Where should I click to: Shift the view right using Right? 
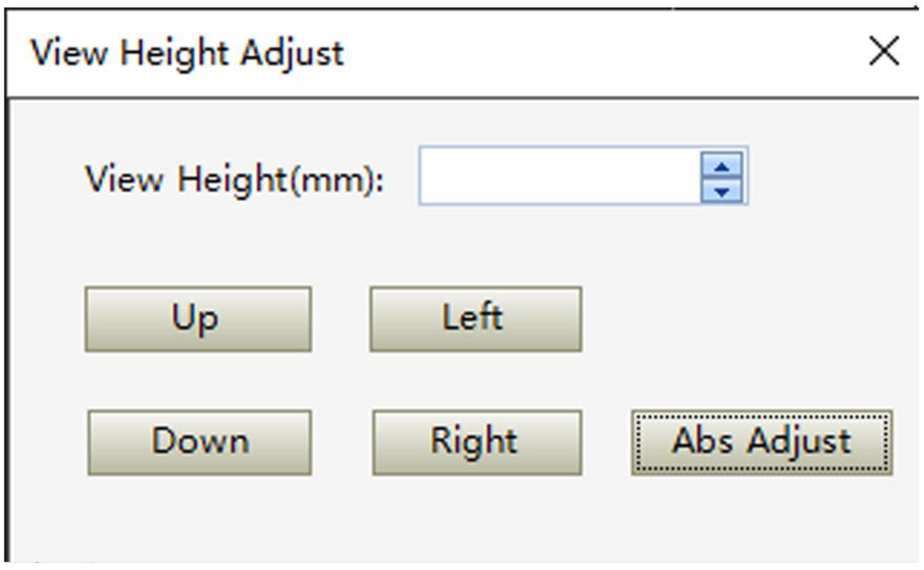[x=477, y=442]
